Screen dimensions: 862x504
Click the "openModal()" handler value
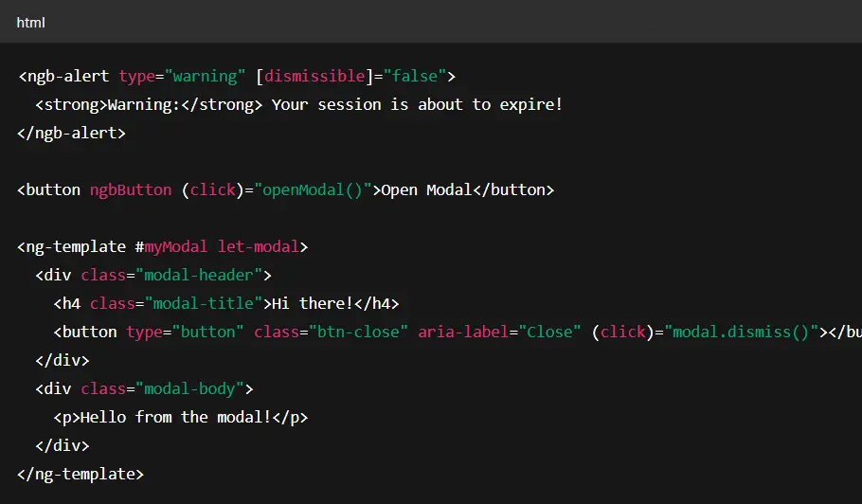coord(313,189)
